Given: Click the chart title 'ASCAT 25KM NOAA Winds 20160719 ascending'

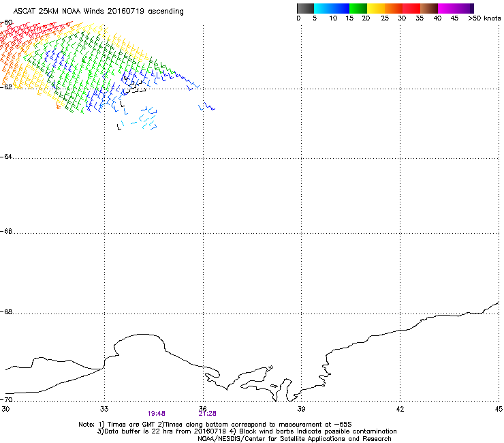Looking at the screenshot, I should tap(98, 12).
